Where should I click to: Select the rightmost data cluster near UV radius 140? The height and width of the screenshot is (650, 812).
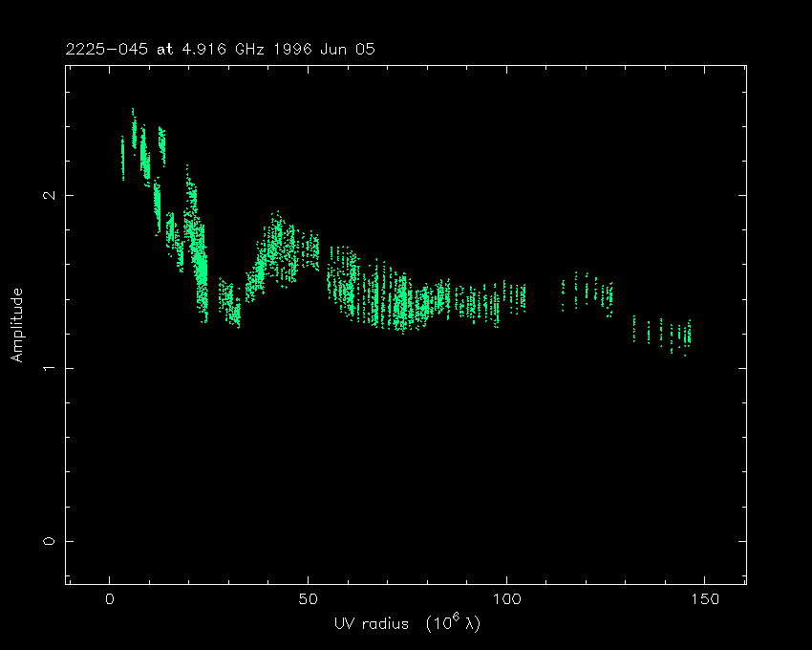pos(669,334)
